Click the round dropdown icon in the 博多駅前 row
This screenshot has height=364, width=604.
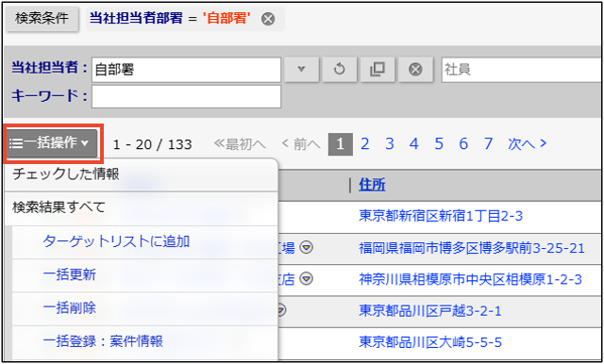tap(307, 248)
